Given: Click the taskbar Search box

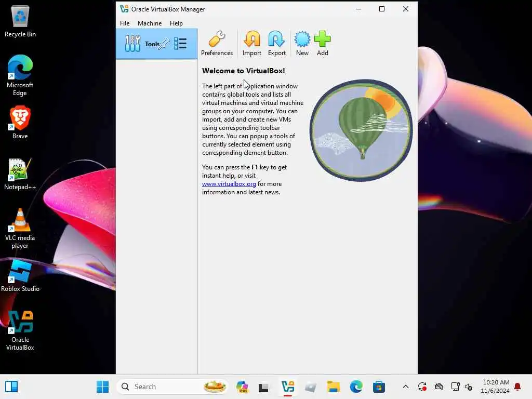Looking at the screenshot, I should pyautogui.click(x=172, y=387).
